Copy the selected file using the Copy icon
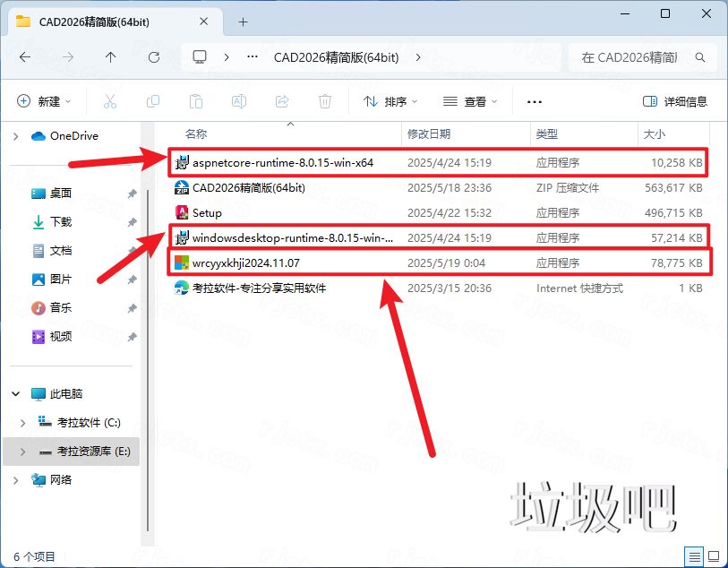 pyautogui.click(x=153, y=101)
